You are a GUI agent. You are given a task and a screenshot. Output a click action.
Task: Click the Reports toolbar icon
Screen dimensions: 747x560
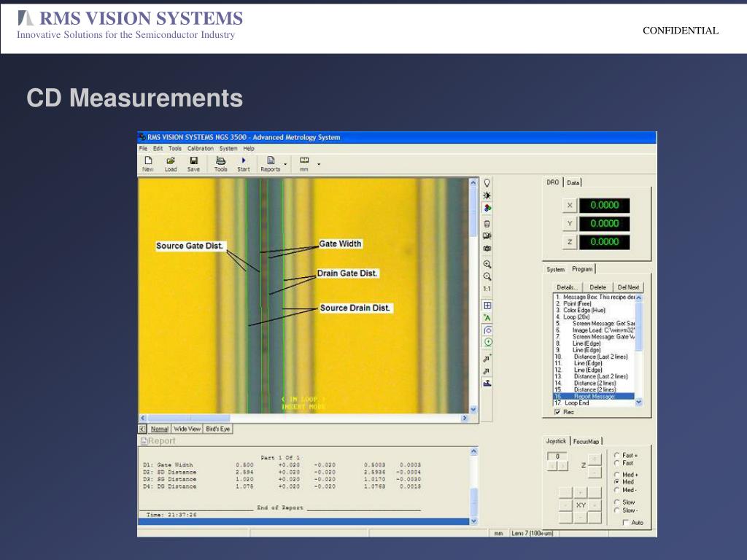(271, 160)
